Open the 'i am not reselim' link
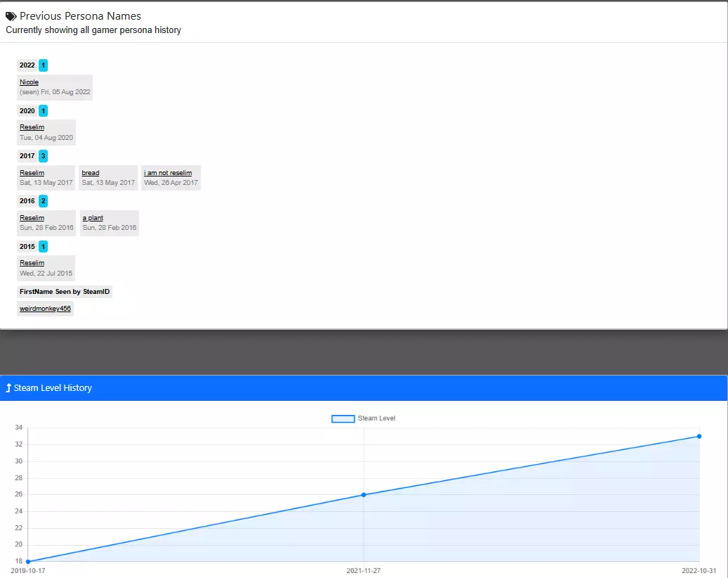The height and width of the screenshot is (578, 728). (168, 173)
